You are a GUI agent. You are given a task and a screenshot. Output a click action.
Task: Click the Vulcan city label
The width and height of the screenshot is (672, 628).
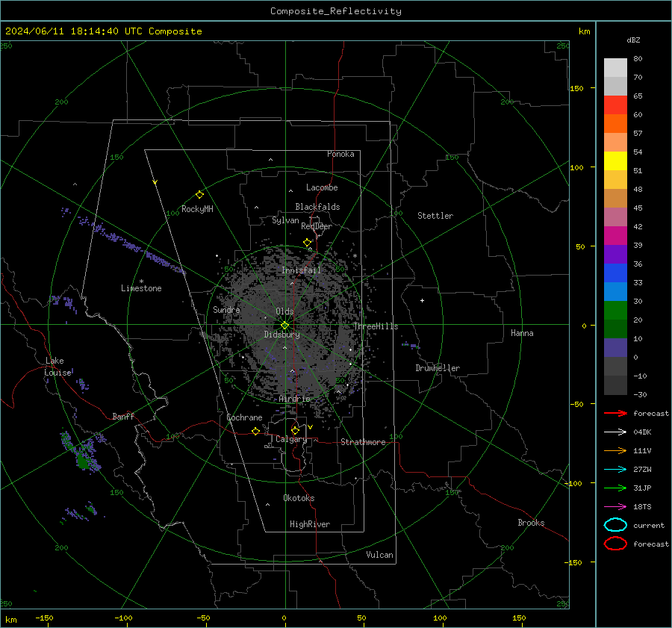pyautogui.click(x=379, y=555)
